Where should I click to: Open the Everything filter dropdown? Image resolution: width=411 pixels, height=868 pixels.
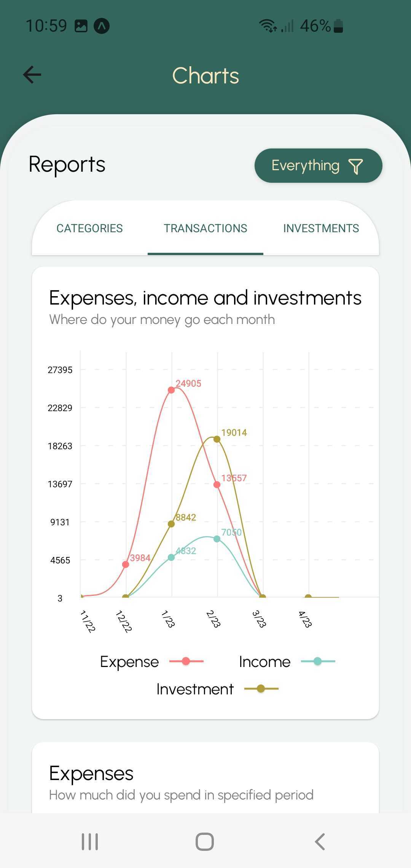(306, 166)
